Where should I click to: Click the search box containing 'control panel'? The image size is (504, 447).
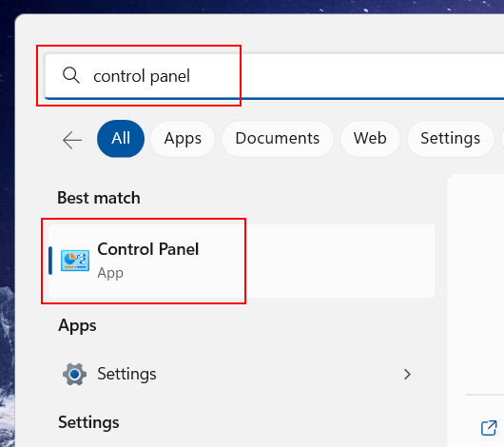274,76
